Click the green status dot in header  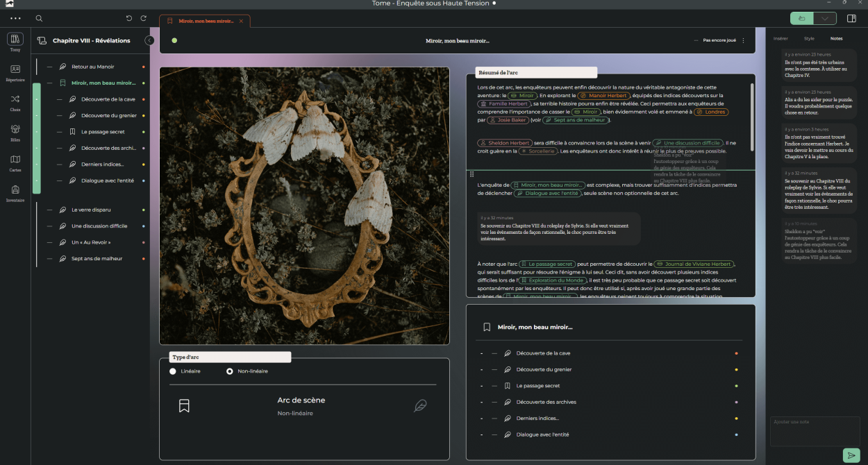pos(174,41)
